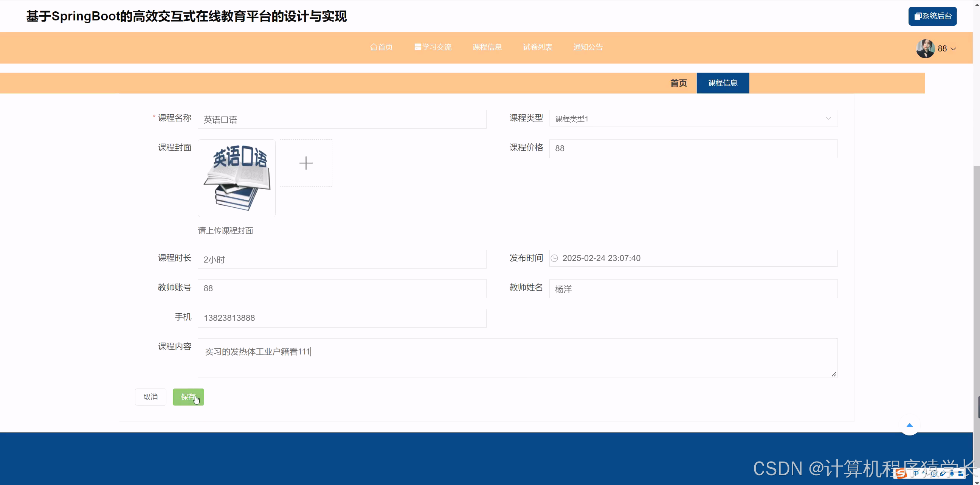This screenshot has width=980, height=485.
Task: Open the 试卷列表 navigation menu
Action: [538, 47]
